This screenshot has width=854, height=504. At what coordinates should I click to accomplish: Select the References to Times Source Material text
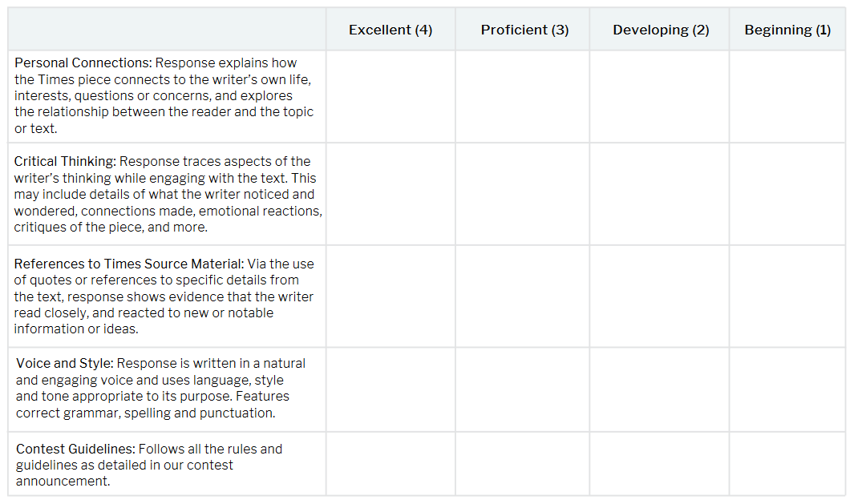click(x=164, y=296)
